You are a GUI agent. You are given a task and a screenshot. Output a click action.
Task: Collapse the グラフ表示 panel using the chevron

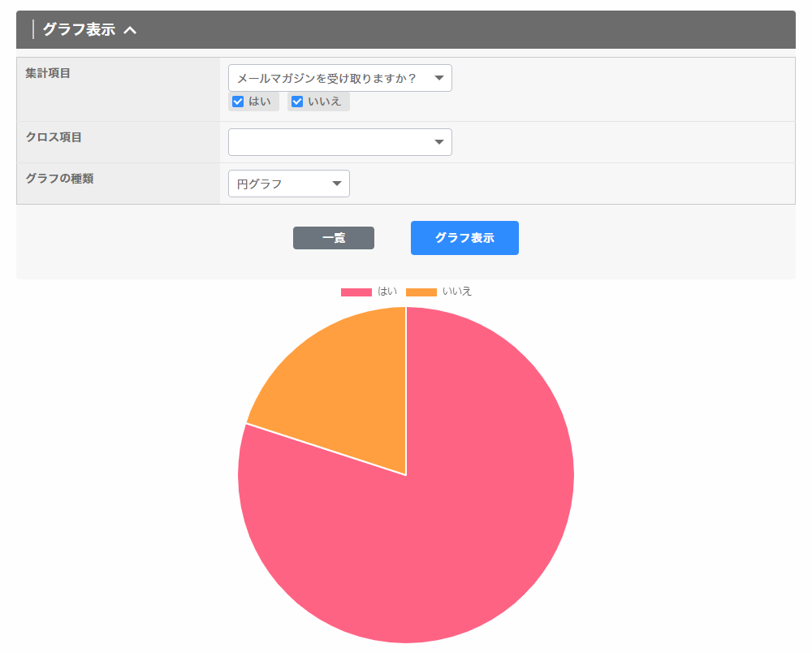tap(130, 30)
